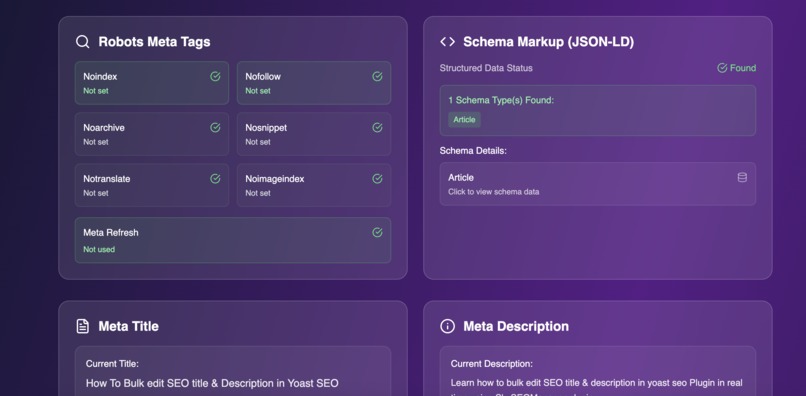The image size is (806, 396).
Task: Click 'Not used' under Meta Refresh
Action: pos(99,249)
